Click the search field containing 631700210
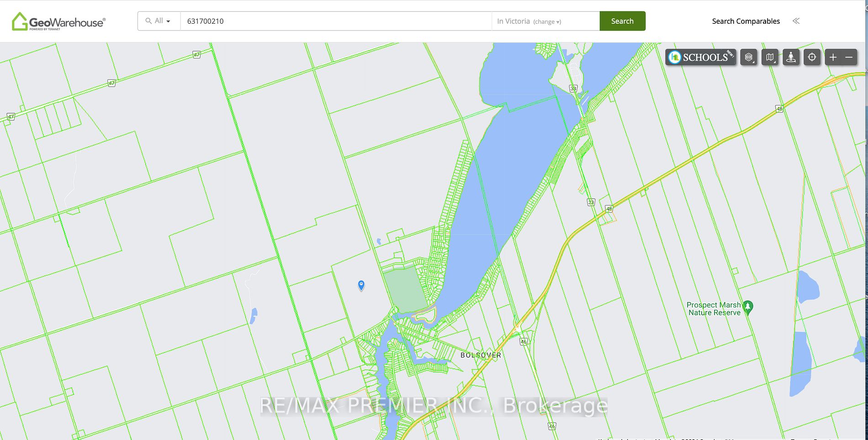Viewport: 868px width, 440px height. [x=336, y=21]
